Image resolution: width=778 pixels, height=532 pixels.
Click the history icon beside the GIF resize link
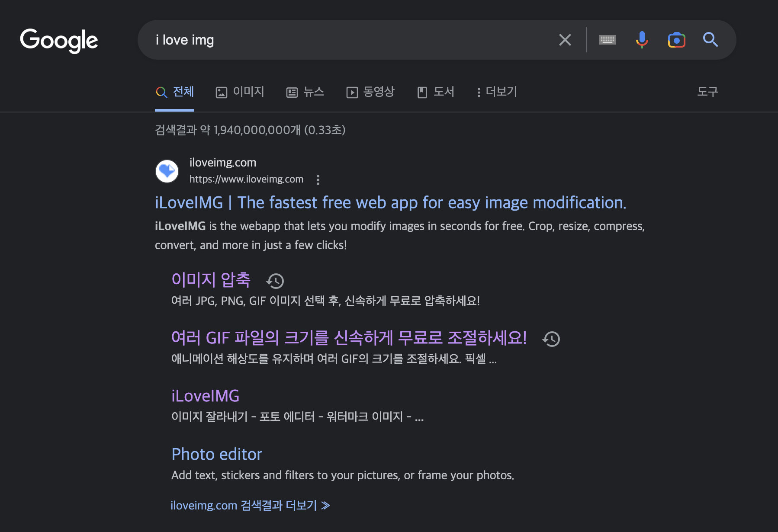pyautogui.click(x=551, y=339)
